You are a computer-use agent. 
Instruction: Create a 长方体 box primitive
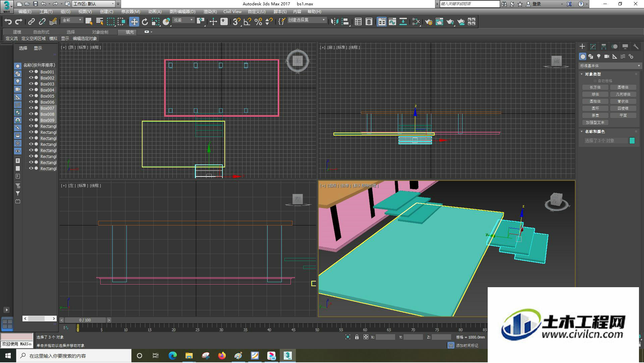pos(595,87)
